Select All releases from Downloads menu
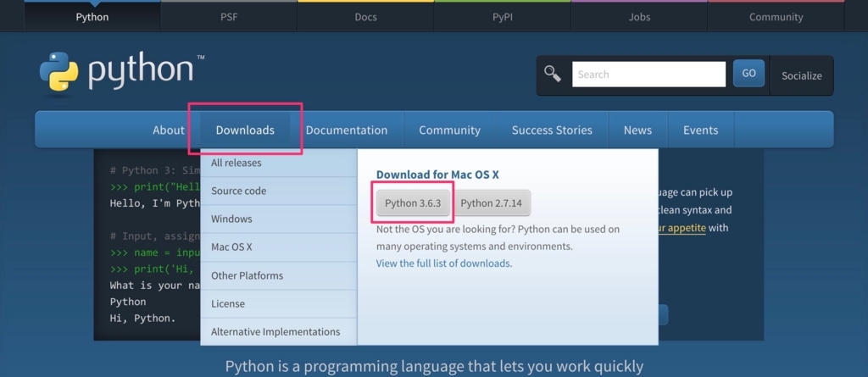The width and height of the screenshot is (868, 377). coord(278,163)
